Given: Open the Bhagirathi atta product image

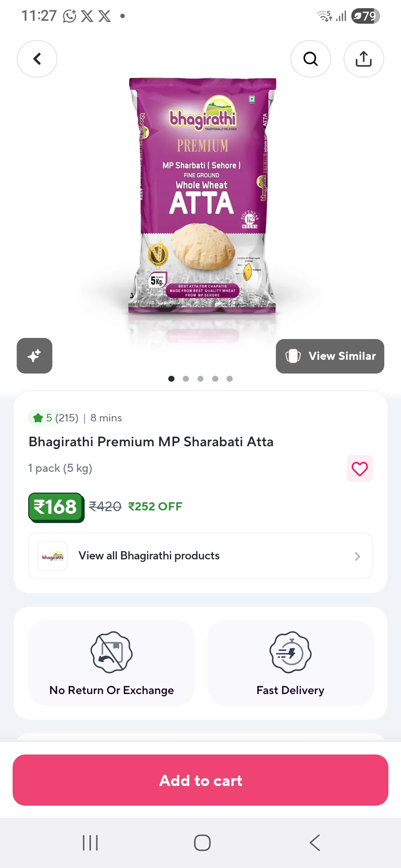Looking at the screenshot, I should 202,196.
